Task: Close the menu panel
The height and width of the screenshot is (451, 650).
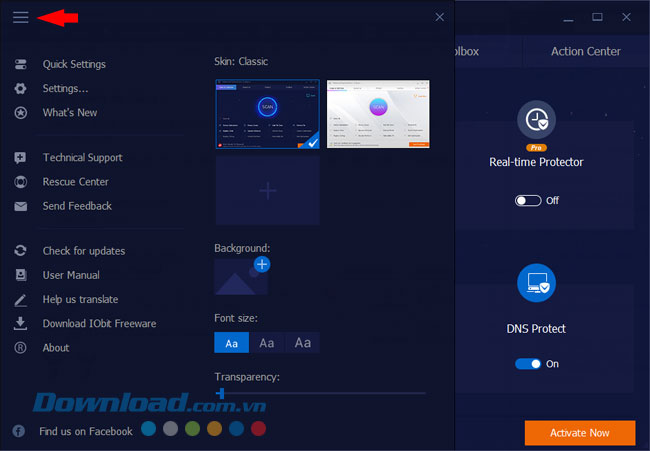Action: pyautogui.click(x=439, y=17)
